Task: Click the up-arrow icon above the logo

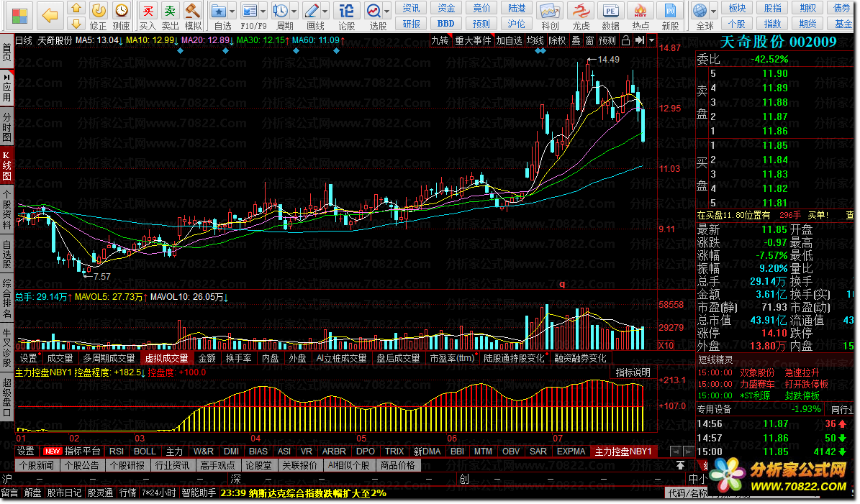Action: click(680, 465)
